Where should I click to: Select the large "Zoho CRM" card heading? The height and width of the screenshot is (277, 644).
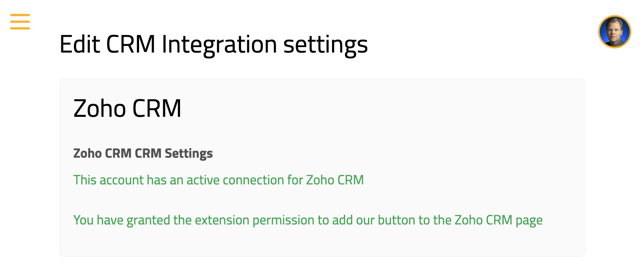pyautogui.click(x=127, y=109)
